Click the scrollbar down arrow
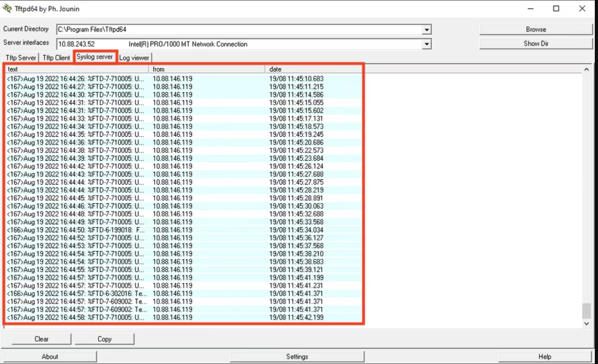 (586, 324)
